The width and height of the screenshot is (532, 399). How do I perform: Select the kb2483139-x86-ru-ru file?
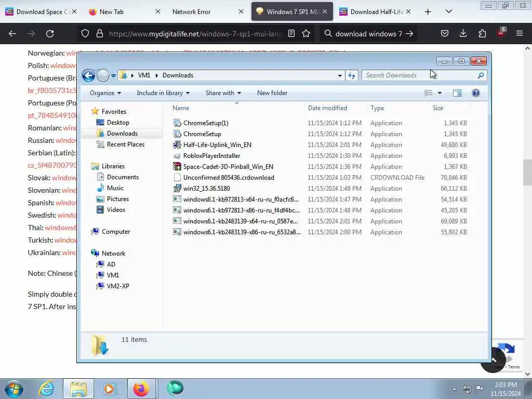click(x=242, y=232)
